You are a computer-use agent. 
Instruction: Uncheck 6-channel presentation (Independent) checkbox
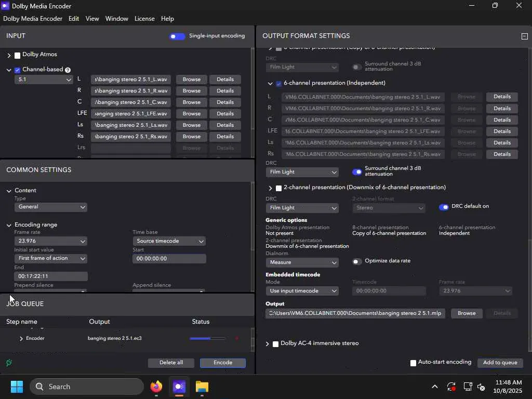tap(278, 84)
